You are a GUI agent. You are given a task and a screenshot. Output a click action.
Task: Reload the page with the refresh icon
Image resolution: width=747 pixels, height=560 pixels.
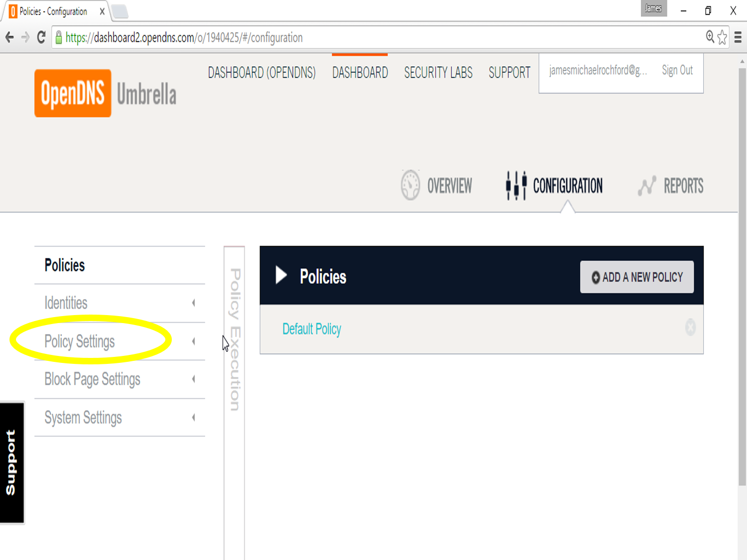pyautogui.click(x=41, y=37)
